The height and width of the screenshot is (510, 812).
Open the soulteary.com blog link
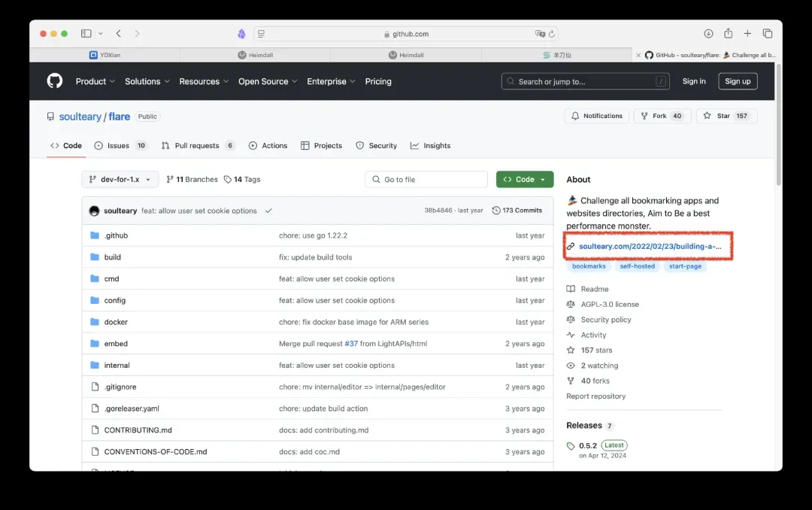[x=649, y=246]
